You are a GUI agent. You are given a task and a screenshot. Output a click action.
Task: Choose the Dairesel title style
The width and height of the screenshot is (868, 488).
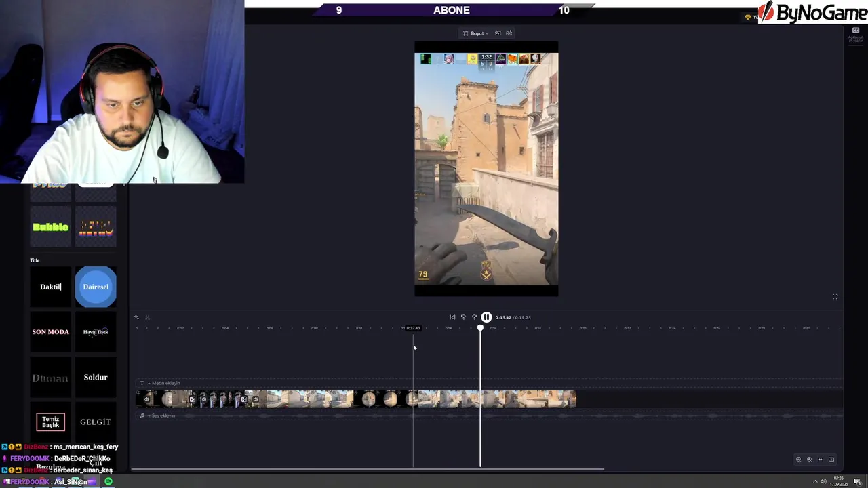click(96, 287)
